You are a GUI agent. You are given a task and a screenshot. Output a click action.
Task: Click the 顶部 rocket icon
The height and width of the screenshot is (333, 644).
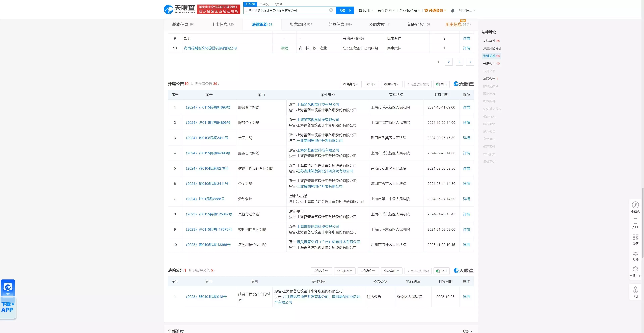(x=635, y=292)
